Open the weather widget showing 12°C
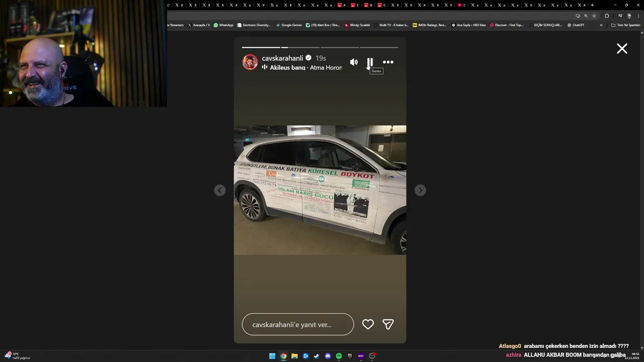Screen dimensions: 644x362 point(18,356)
